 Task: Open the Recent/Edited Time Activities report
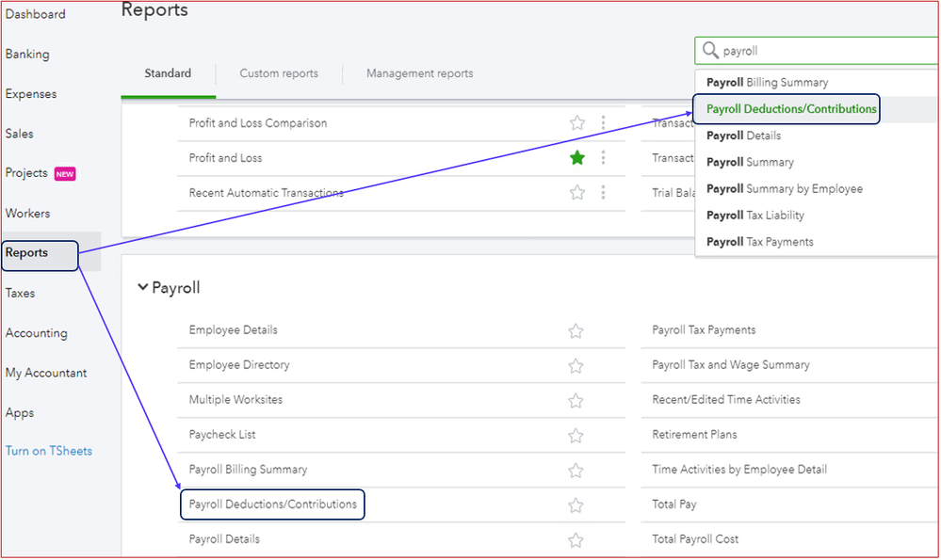pyautogui.click(x=726, y=399)
